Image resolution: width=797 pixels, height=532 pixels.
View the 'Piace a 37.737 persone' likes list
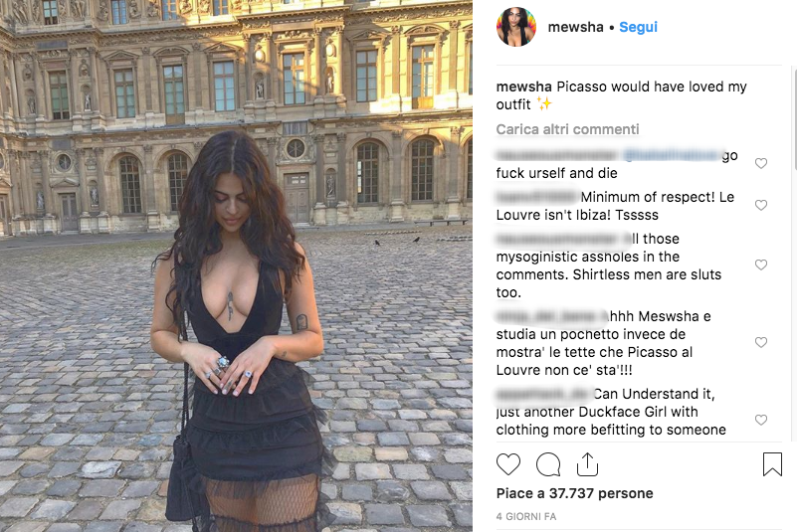pyautogui.click(x=574, y=493)
